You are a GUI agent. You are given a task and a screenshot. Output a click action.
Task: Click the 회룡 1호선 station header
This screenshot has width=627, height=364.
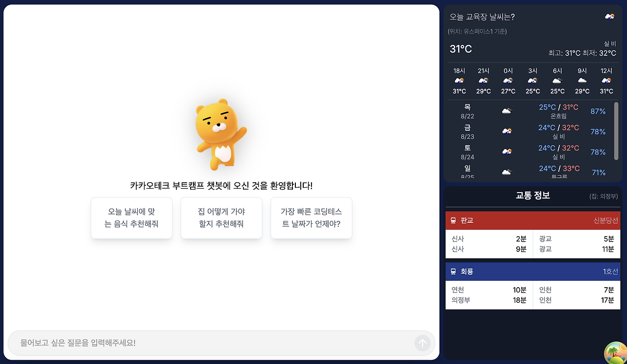pos(533,271)
